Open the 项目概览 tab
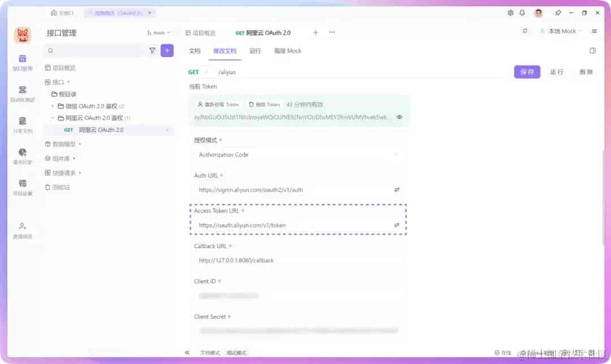 coord(200,33)
